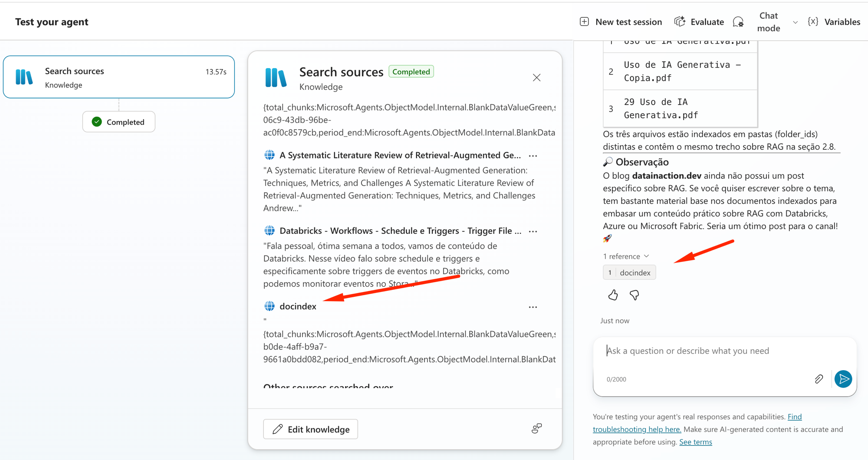This screenshot has height=460, width=868.
Task: Click the Just now timestamp
Action: click(615, 321)
